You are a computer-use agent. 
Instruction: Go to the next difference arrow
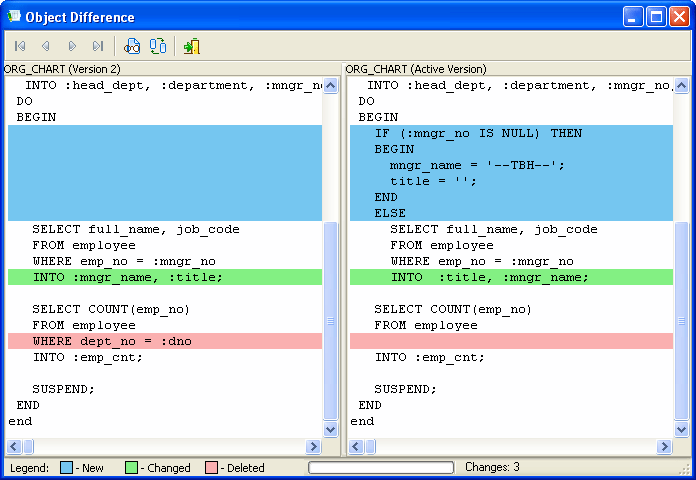click(x=72, y=46)
